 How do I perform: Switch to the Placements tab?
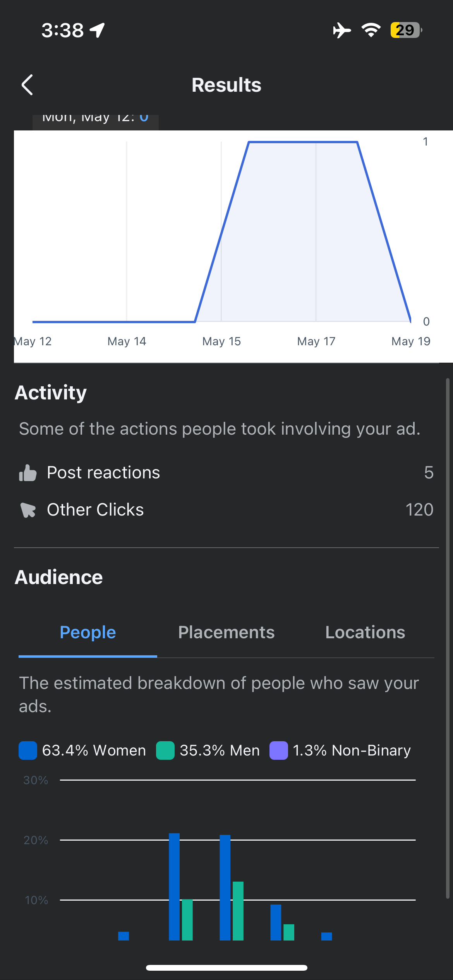click(x=226, y=632)
